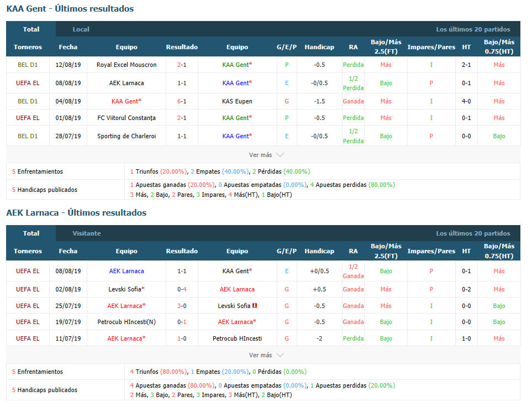The height and width of the screenshot is (407, 532).
Task: Click handicap -2 value
Action: point(319,338)
